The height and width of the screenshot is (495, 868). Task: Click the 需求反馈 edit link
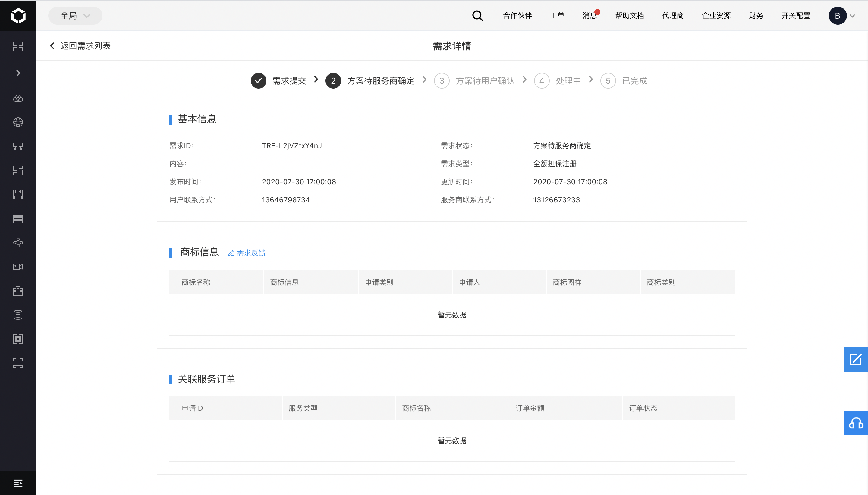247,253
